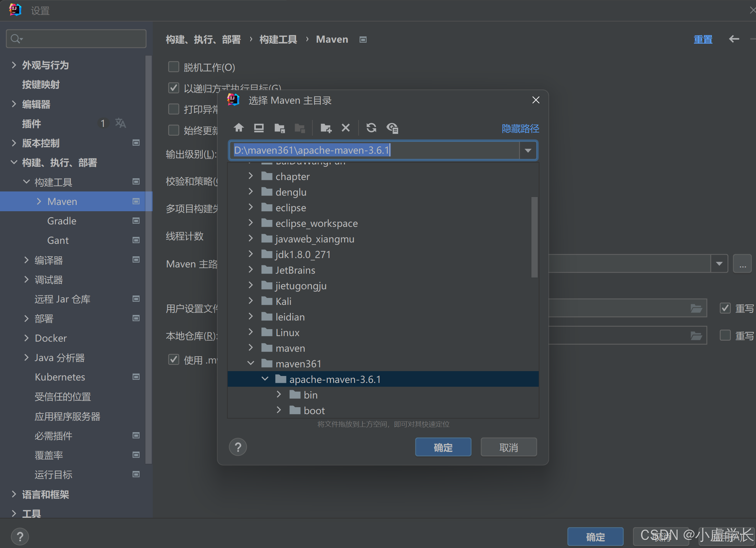Select Gradle in the settings tree
This screenshot has height=548, width=756.
[62, 221]
